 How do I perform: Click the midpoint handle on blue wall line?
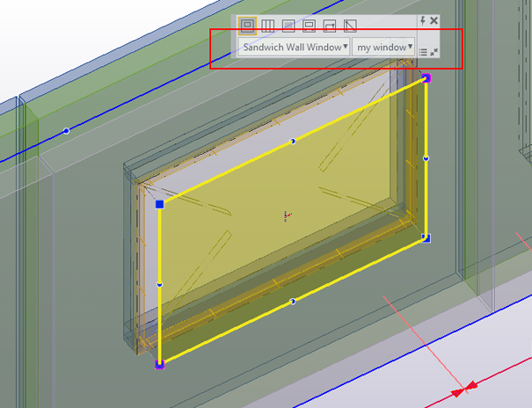66,130
